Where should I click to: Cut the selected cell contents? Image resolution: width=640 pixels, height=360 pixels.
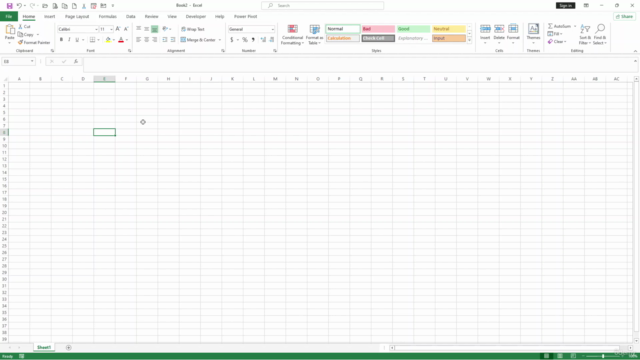coord(24,27)
